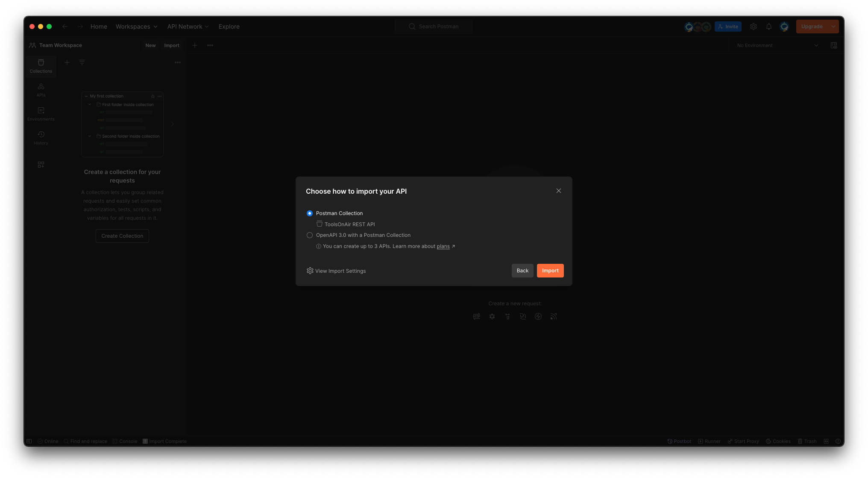Click the Invite button
Screen dimensions: 868x478
point(728,27)
